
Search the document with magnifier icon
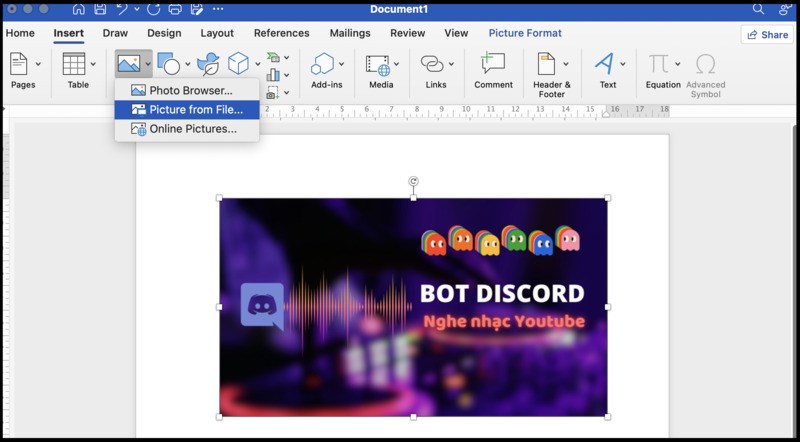point(759,9)
